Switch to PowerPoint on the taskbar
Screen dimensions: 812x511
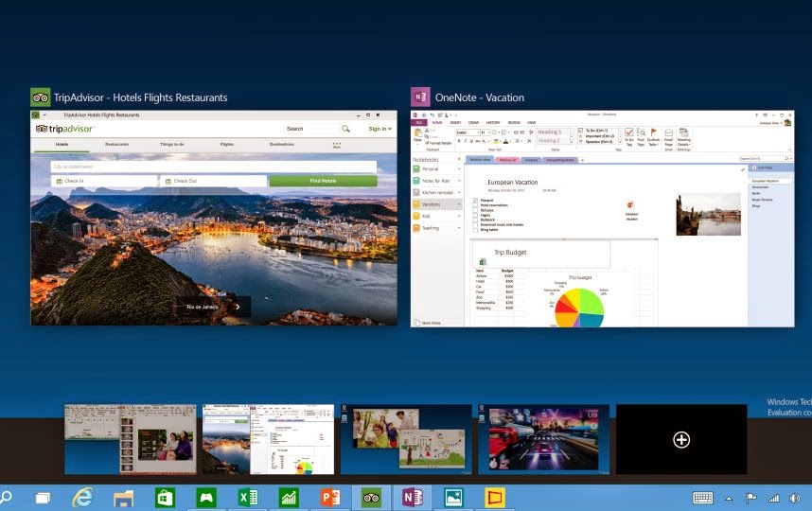coord(330,498)
